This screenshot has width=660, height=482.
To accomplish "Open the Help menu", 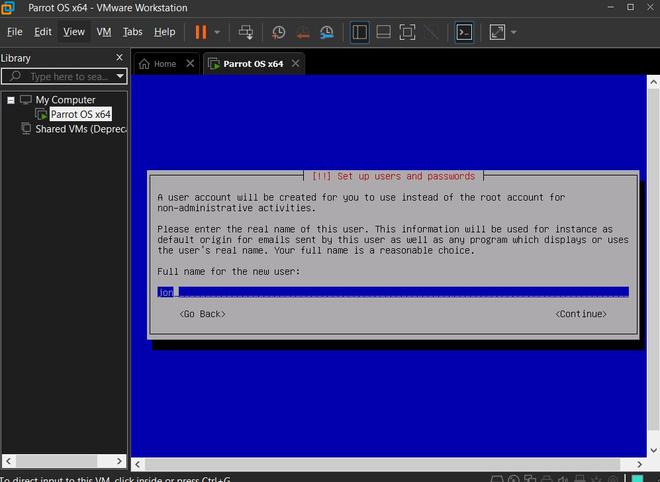I will [165, 32].
